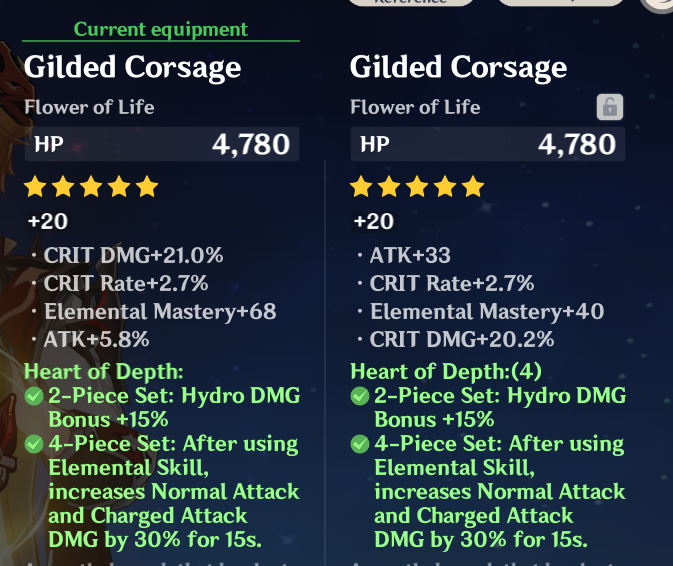Click the five-star rating of right artifact
Image resolution: width=673 pixels, height=566 pixels.
[x=417, y=186]
